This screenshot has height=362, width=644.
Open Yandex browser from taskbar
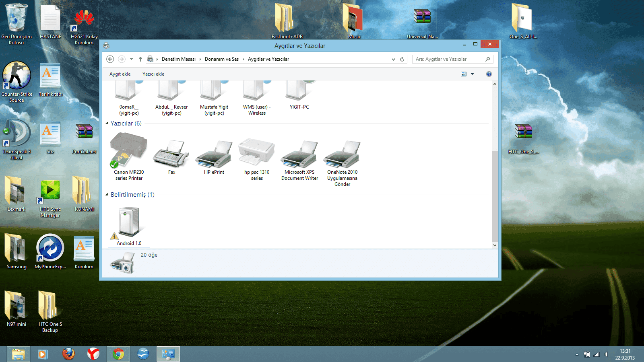coord(93,354)
